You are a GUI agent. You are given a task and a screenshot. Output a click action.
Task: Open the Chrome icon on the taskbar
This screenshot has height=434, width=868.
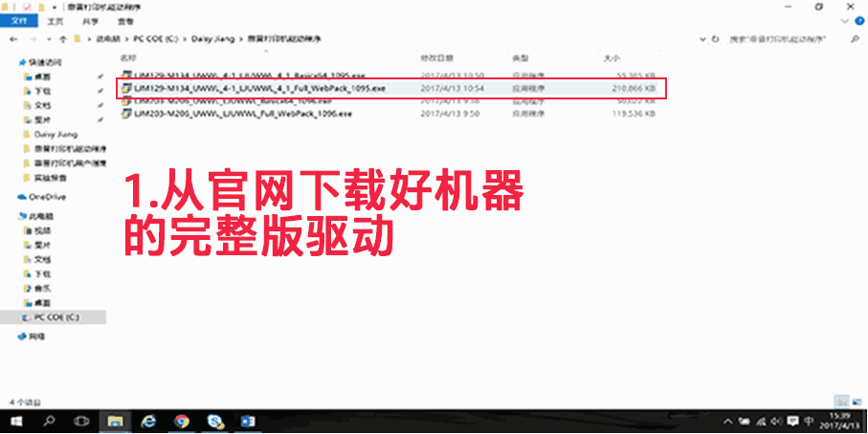[x=182, y=422]
